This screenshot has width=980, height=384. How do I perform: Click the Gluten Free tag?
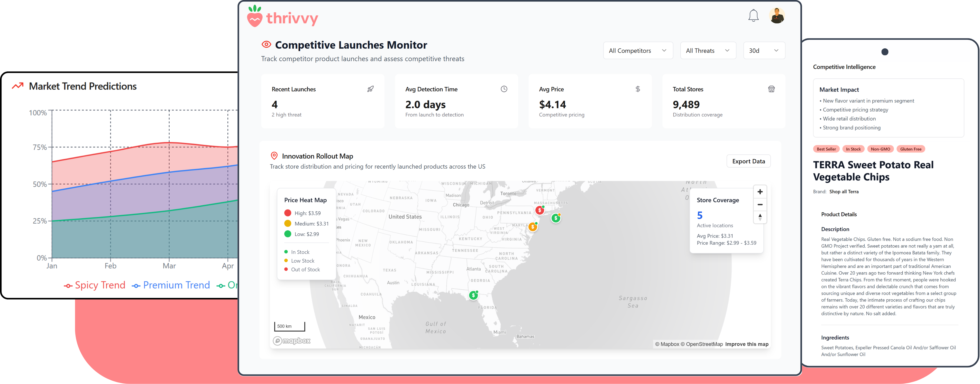coord(910,149)
